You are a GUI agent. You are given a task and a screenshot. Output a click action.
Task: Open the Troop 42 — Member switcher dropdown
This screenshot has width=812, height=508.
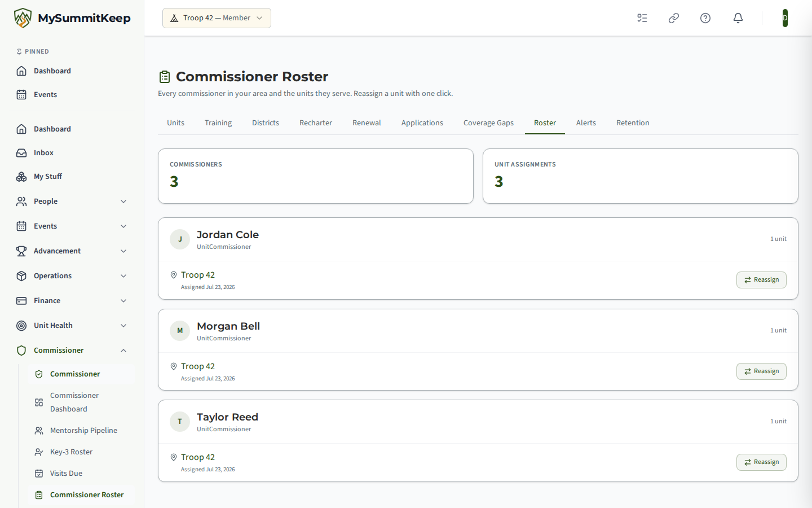(x=217, y=18)
